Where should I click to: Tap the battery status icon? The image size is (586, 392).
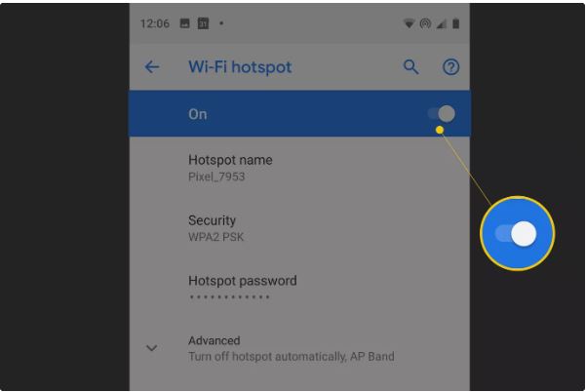tap(455, 23)
